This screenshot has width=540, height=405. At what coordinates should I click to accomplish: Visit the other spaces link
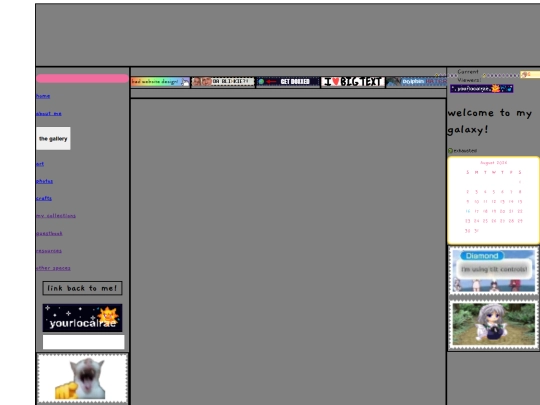click(53, 268)
